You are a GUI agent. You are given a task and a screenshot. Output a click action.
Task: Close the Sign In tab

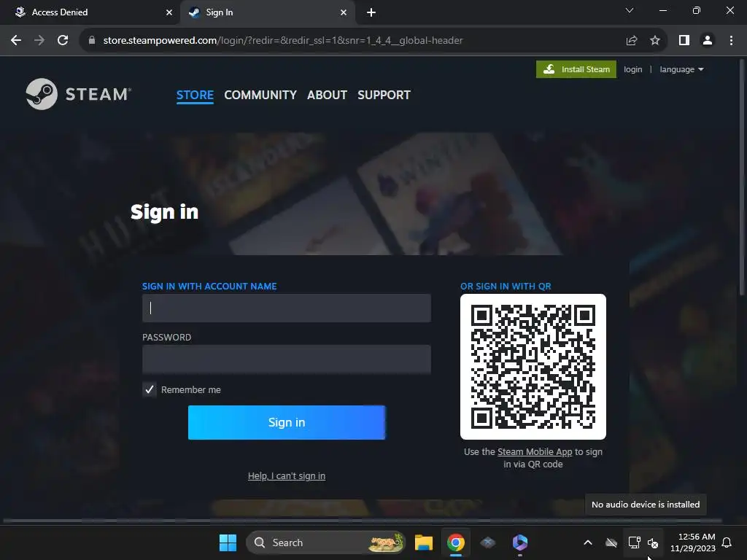(344, 12)
